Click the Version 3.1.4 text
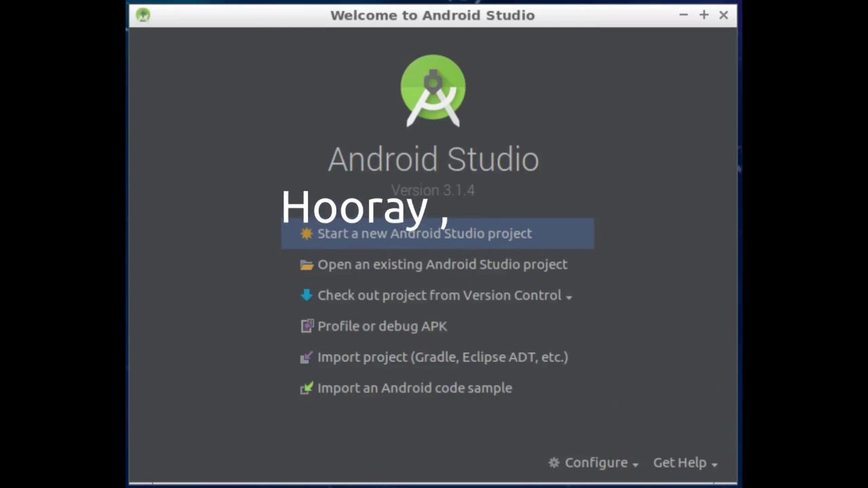Screen dimensions: 868x488 (x=433, y=190)
